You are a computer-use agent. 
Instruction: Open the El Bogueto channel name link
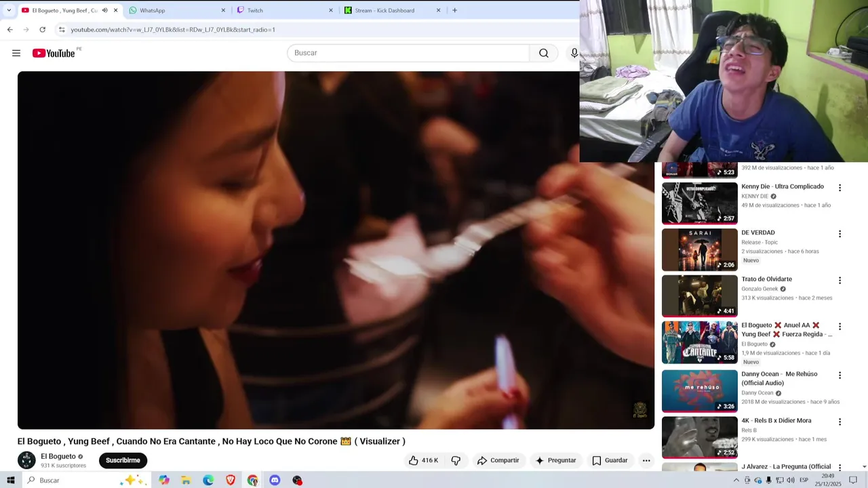click(58, 456)
